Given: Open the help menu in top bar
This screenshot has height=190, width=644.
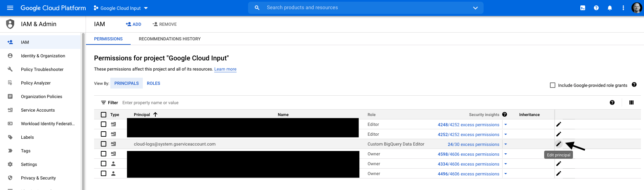Looking at the screenshot, I should [596, 8].
